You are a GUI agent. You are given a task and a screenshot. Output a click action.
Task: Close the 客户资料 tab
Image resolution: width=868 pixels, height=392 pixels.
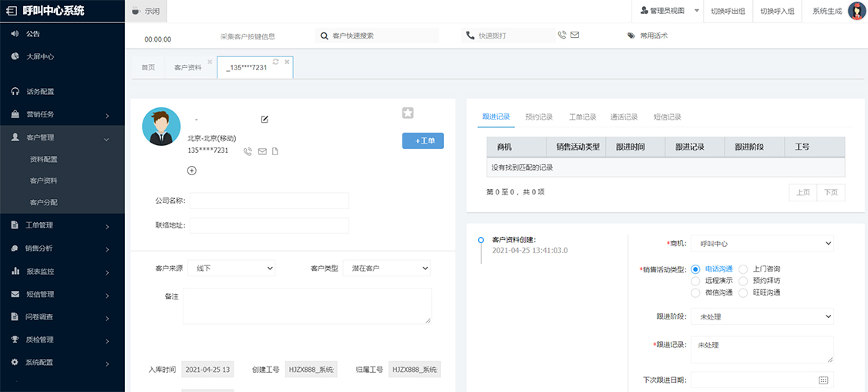point(210,62)
